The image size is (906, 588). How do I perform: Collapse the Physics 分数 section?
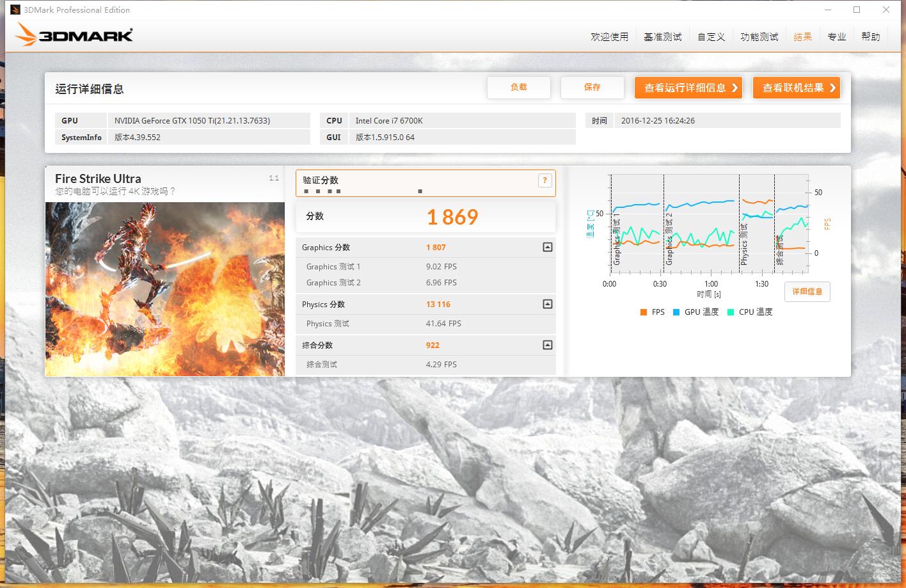click(x=547, y=304)
